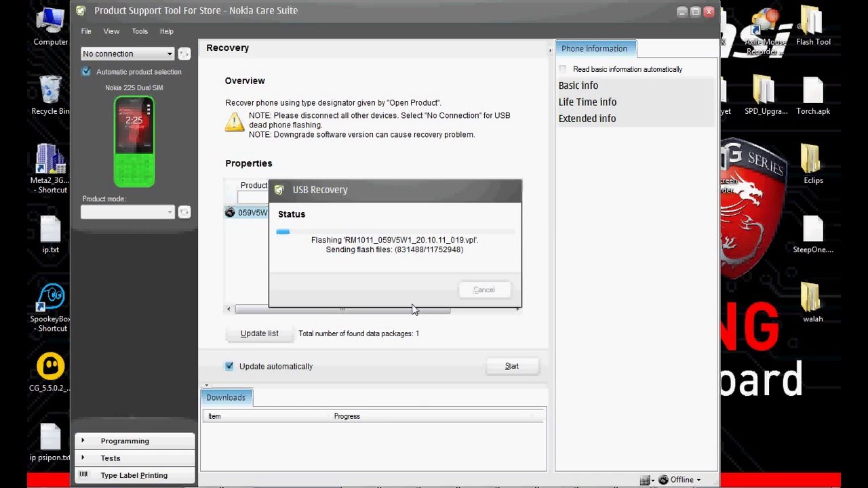This screenshot has height=488, width=868.
Task: Open the Tools menu
Action: click(x=140, y=31)
